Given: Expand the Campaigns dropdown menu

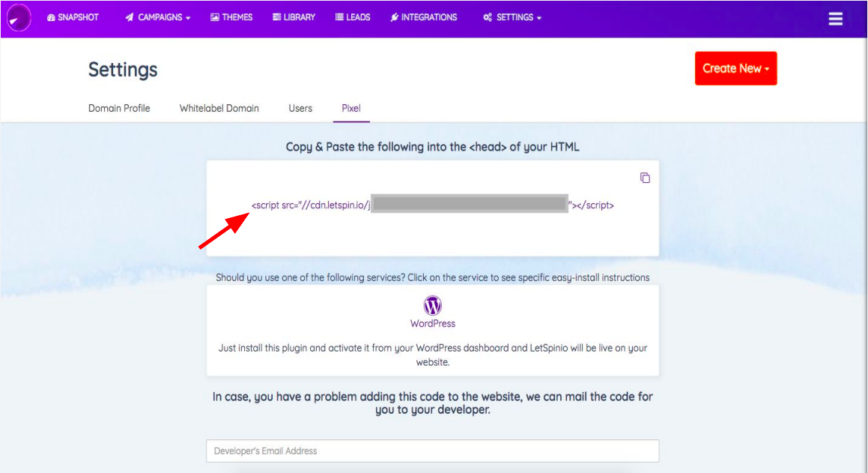Looking at the screenshot, I should (x=158, y=17).
